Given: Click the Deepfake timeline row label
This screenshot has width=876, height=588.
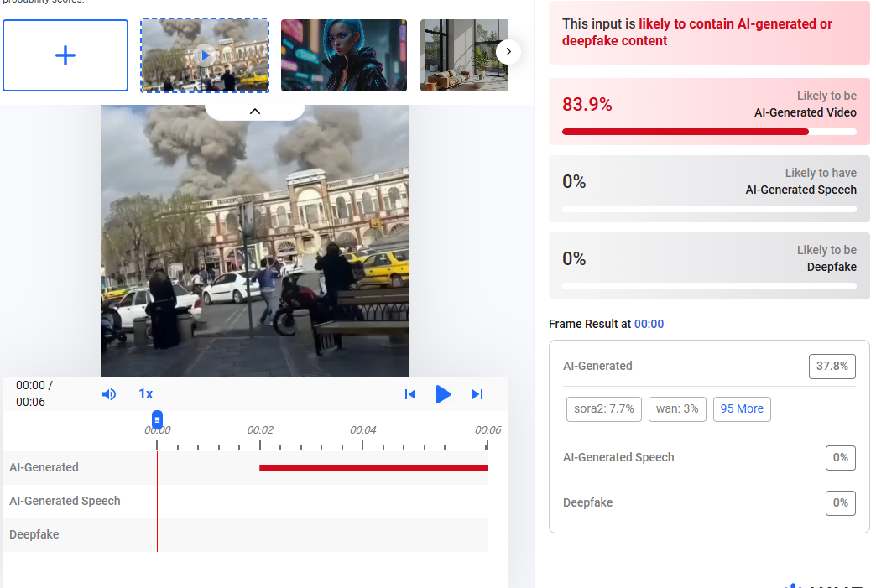Looking at the screenshot, I should [34, 534].
